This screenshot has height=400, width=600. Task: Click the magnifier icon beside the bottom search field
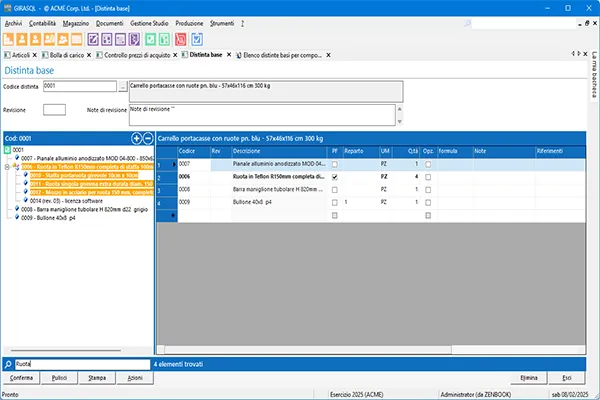[8, 364]
